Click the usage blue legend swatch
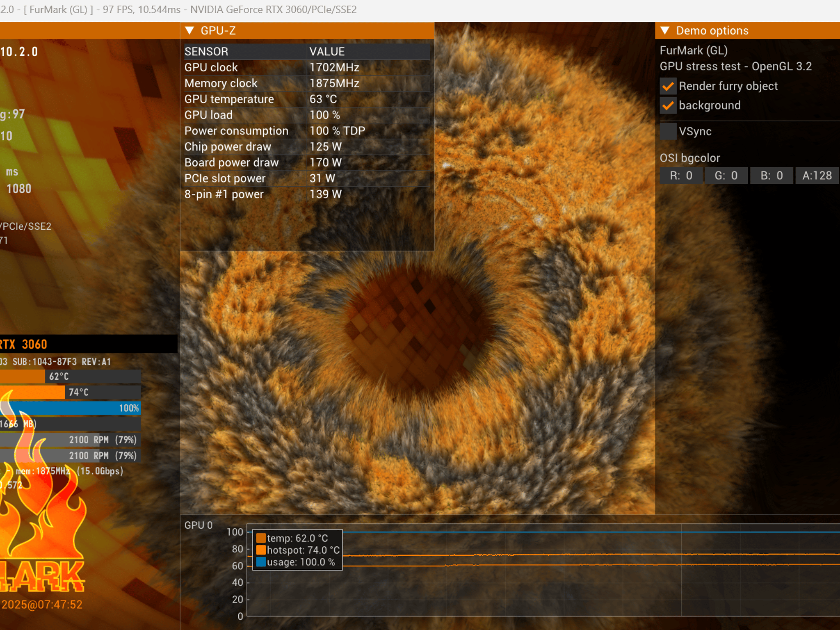The height and width of the screenshot is (630, 840). coord(261,562)
